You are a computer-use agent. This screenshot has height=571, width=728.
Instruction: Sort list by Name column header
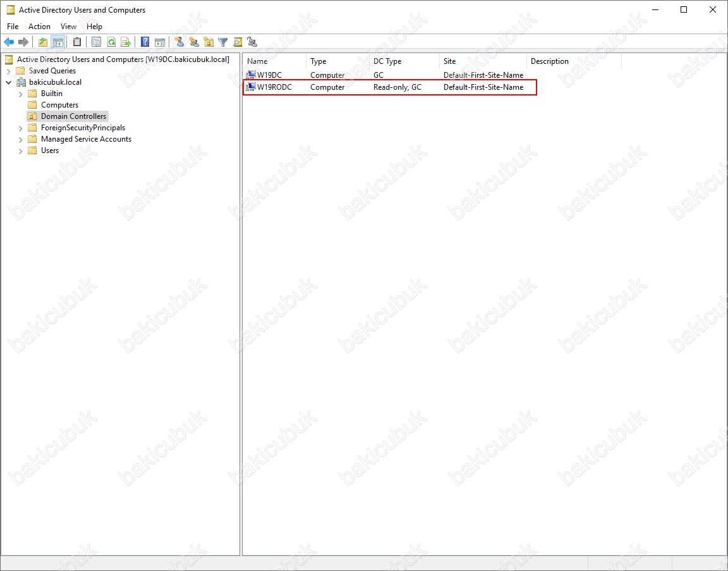point(274,61)
